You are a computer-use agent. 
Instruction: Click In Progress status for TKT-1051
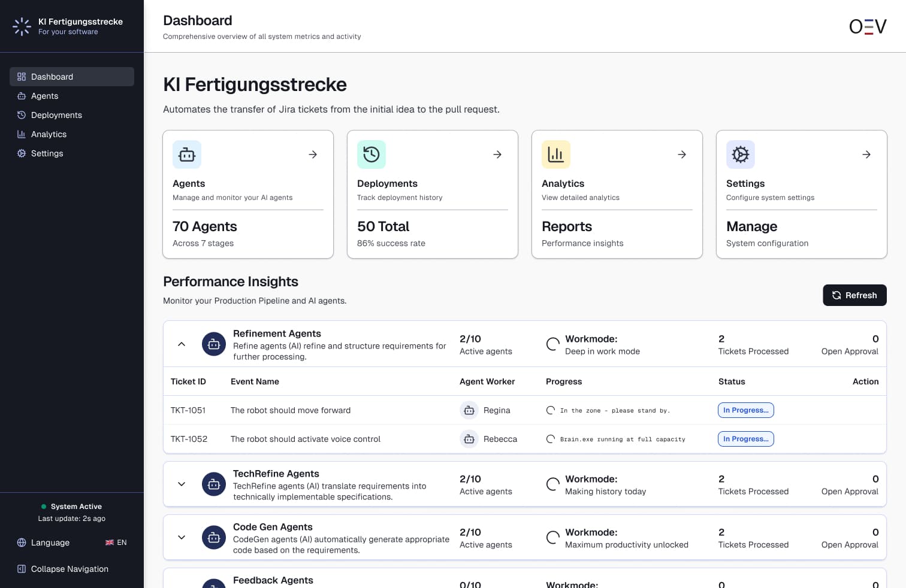(745, 410)
